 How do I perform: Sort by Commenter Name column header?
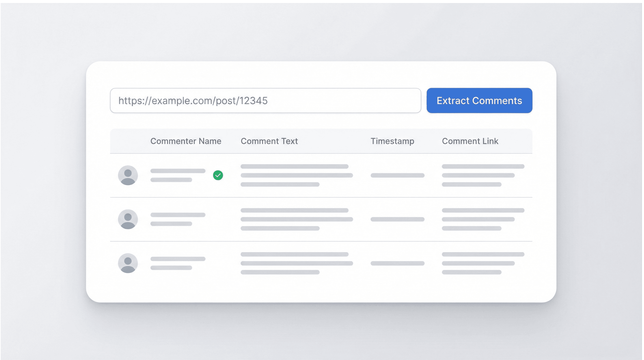pyautogui.click(x=185, y=141)
